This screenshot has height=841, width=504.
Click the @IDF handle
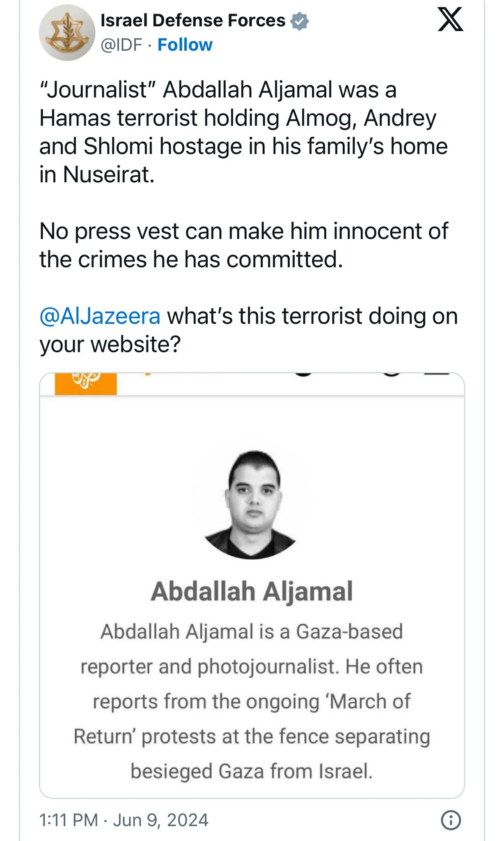[x=121, y=45]
